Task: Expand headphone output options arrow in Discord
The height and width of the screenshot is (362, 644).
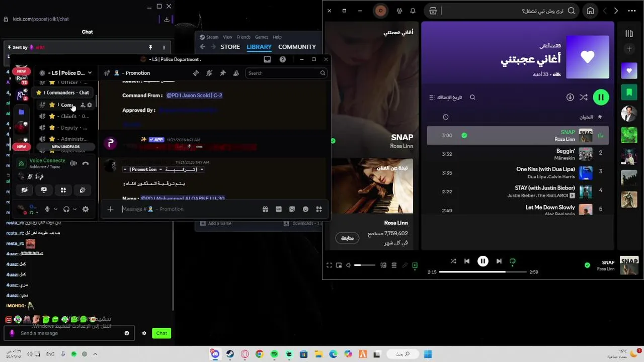Action: (x=74, y=209)
